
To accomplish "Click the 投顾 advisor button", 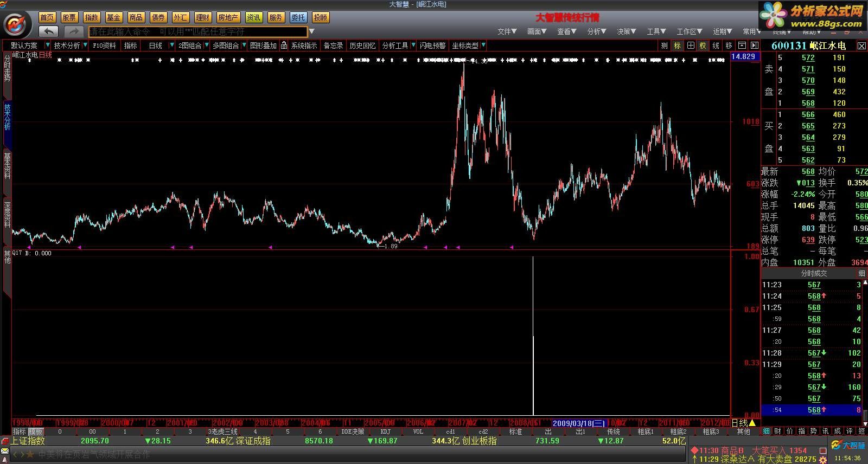I will [x=321, y=17].
